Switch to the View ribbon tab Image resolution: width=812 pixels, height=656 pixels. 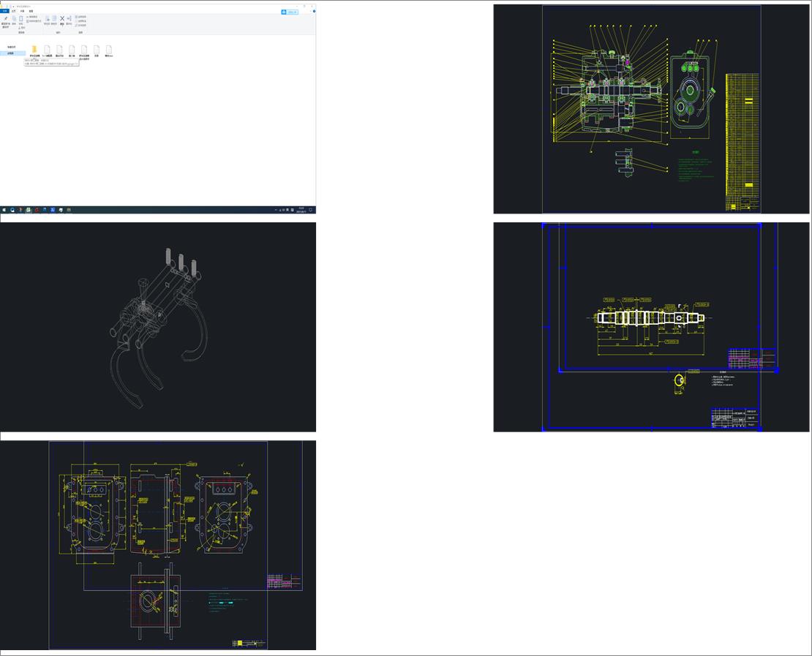31,12
